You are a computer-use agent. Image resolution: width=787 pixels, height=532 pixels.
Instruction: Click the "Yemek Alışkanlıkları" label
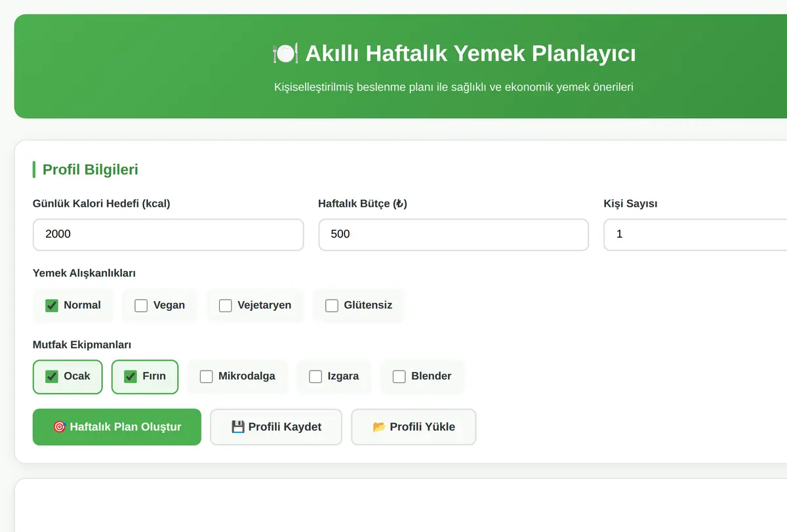(84, 274)
